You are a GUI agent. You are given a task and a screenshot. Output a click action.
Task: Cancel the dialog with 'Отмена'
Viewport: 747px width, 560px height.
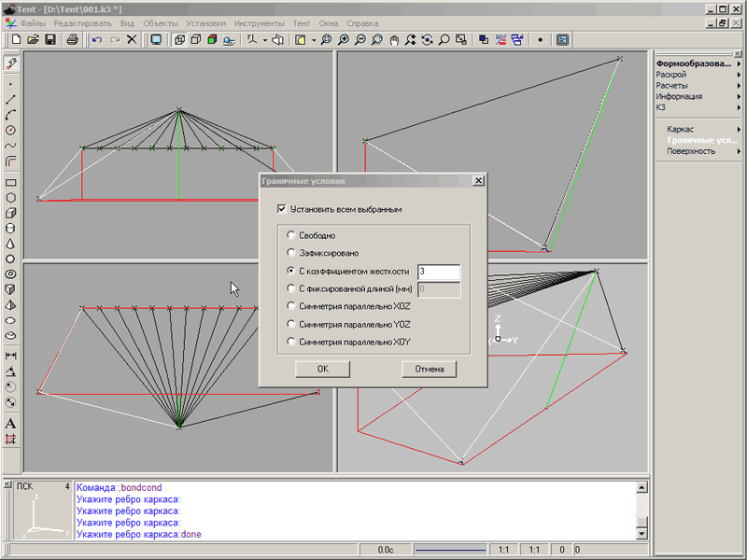click(429, 369)
